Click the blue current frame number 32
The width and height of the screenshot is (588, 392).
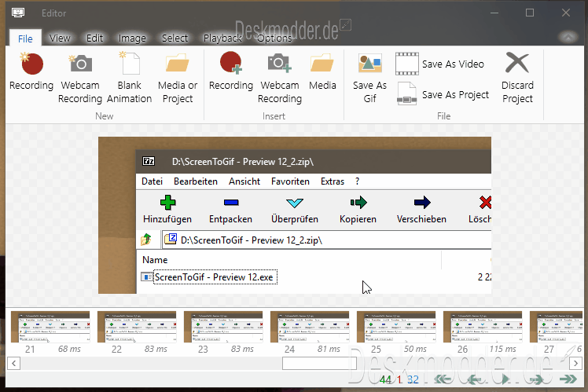click(x=413, y=379)
